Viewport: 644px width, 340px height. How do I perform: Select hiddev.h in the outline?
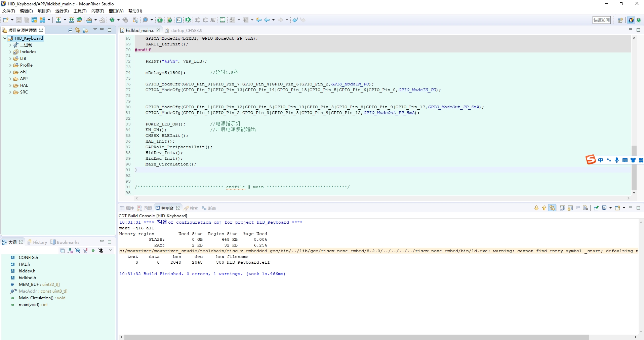click(x=23, y=271)
